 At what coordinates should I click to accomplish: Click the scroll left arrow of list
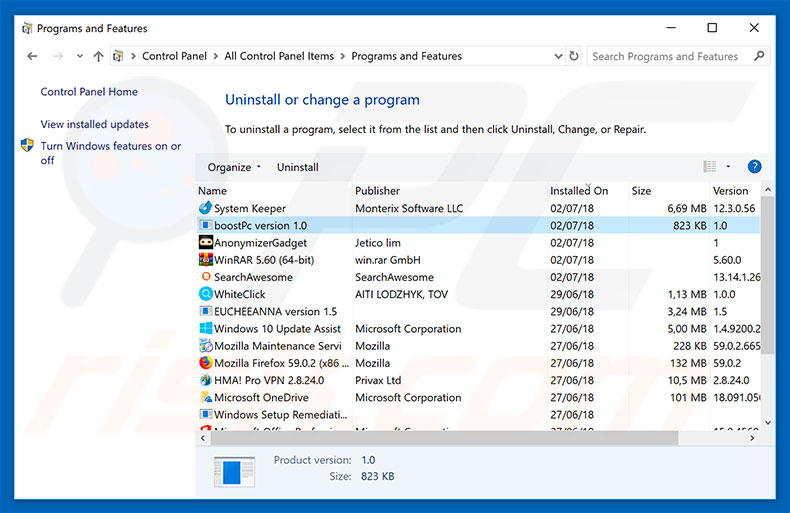point(203,438)
